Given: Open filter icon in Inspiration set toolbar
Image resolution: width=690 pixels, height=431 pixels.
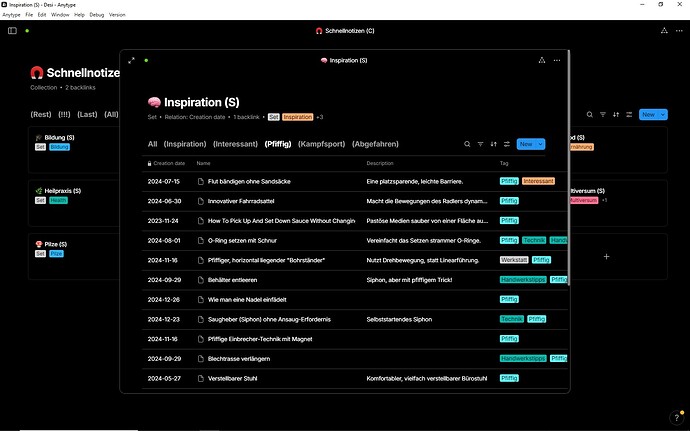Looking at the screenshot, I should (x=481, y=144).
